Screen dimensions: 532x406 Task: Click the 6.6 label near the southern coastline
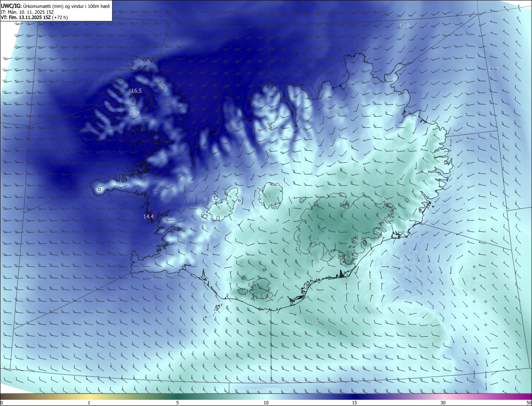(261, 296)
